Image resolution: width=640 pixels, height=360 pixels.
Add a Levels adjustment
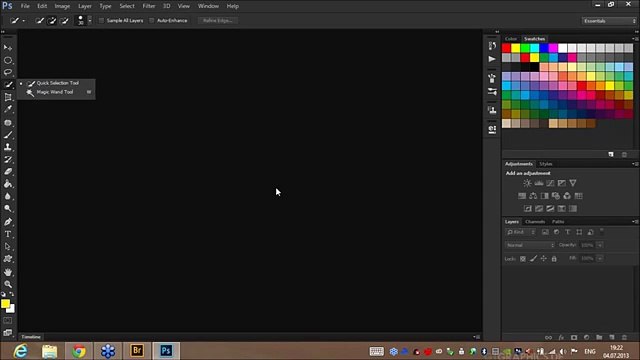539,183
